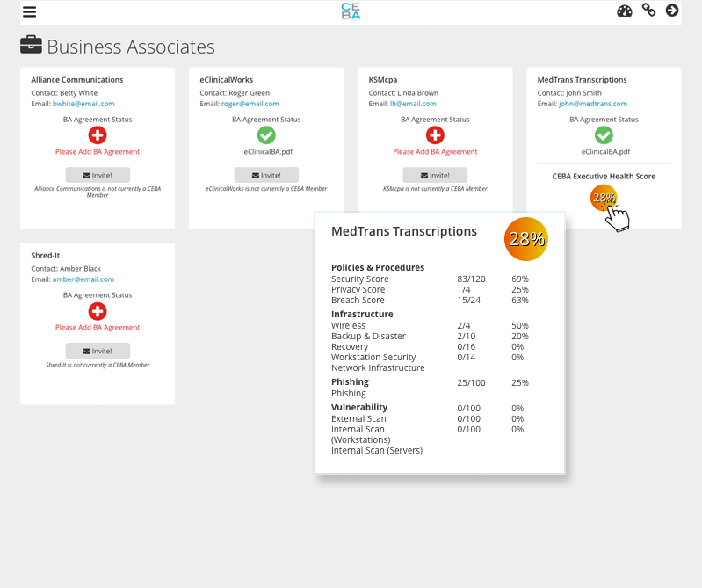Click Contact: Roger Green text
The image size is (702, 588).
pyautogui.click(x=235, y=93)
